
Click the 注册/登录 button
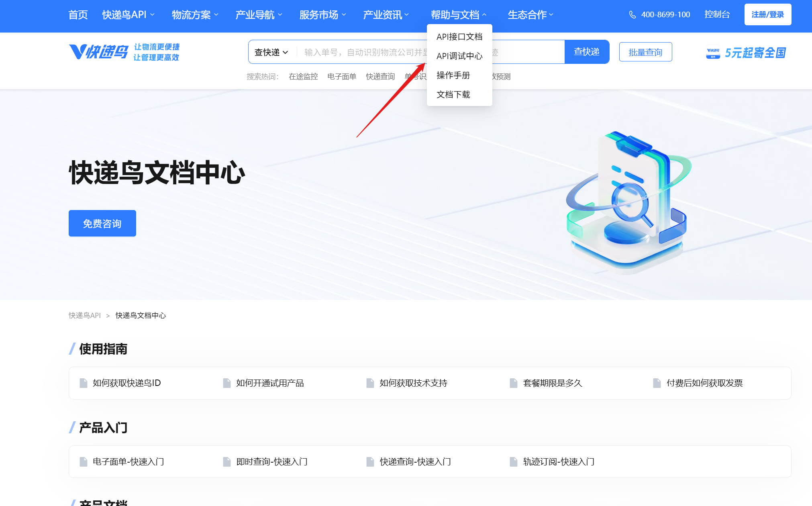click(767, 14)
